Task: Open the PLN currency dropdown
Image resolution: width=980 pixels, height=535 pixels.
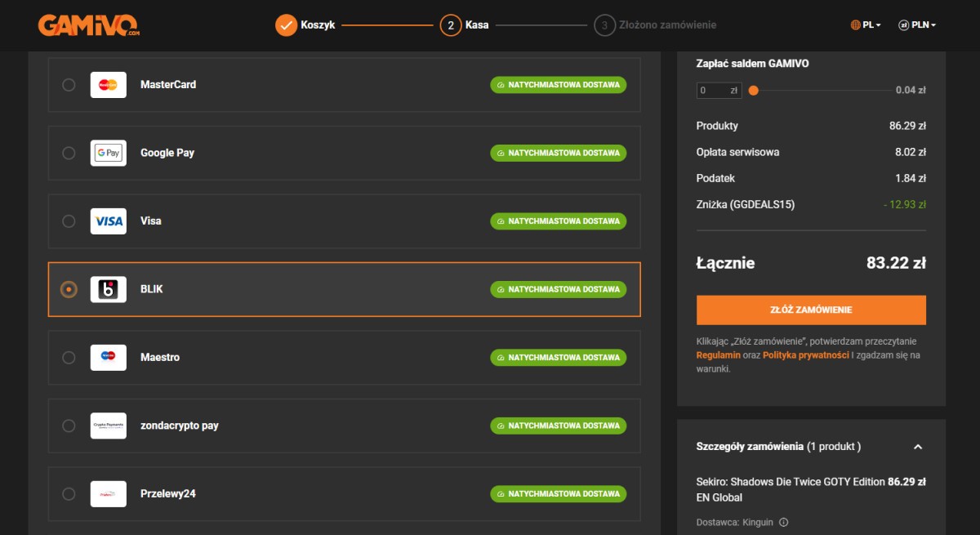Action: point(917,25)
